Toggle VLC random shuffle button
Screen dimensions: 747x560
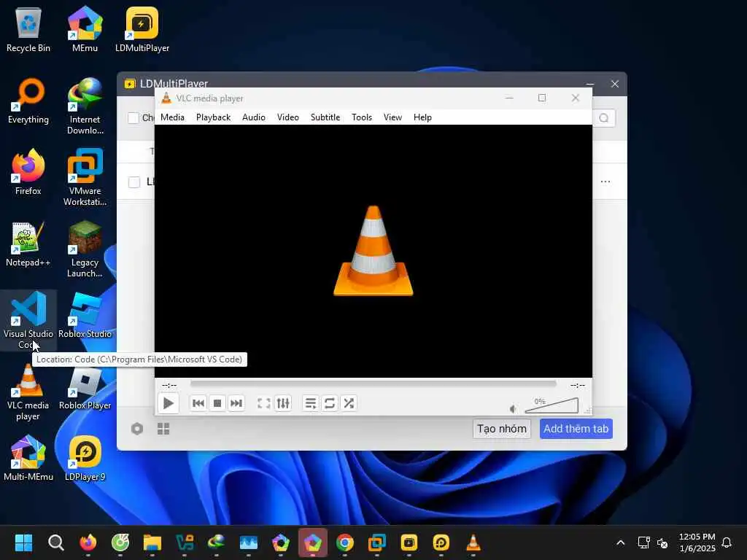click(349, 403)
